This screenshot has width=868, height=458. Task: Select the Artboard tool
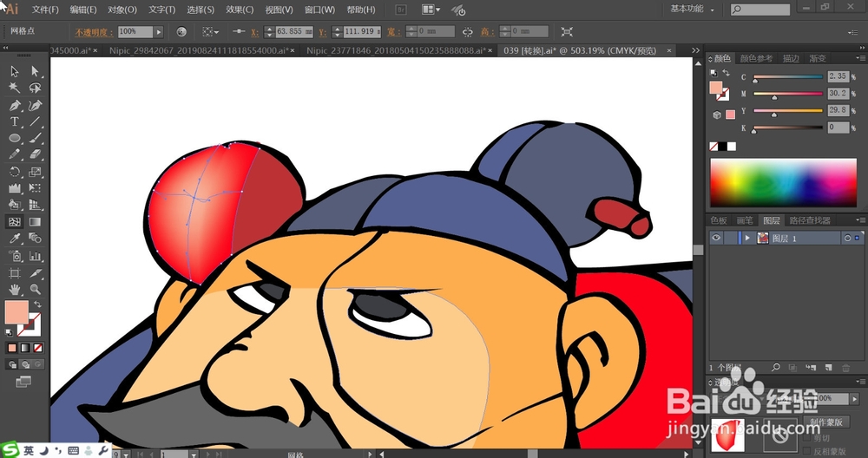click(15, 272)
